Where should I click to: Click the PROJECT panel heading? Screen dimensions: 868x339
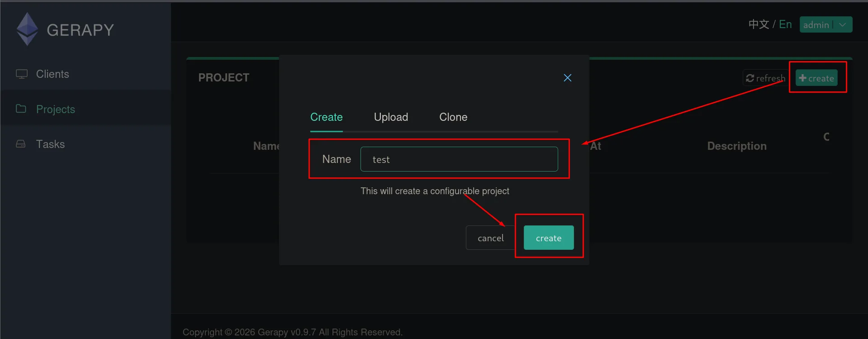tap(224, 78)
